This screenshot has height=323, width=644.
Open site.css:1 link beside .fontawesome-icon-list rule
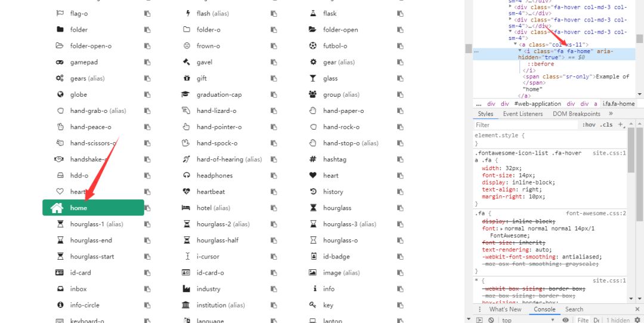(x=609, y=153)
